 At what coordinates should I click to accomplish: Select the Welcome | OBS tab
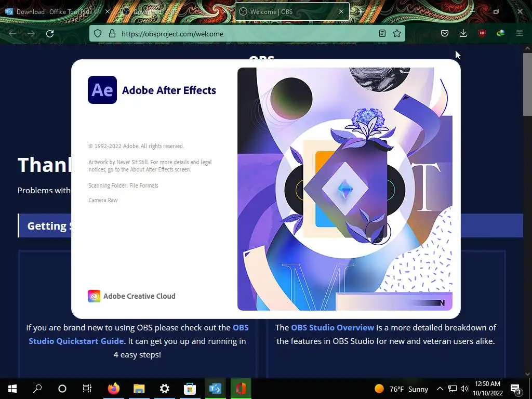tap(292, 11)
